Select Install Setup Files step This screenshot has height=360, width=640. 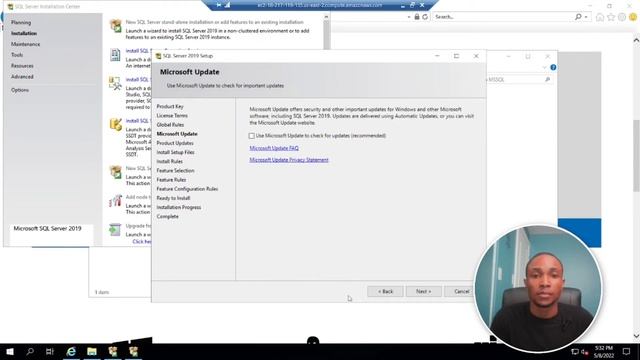click(175, 152)
